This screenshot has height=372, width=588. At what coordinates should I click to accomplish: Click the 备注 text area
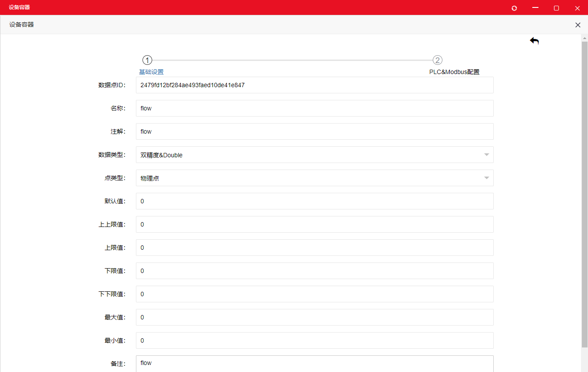[x=314, y=364]
